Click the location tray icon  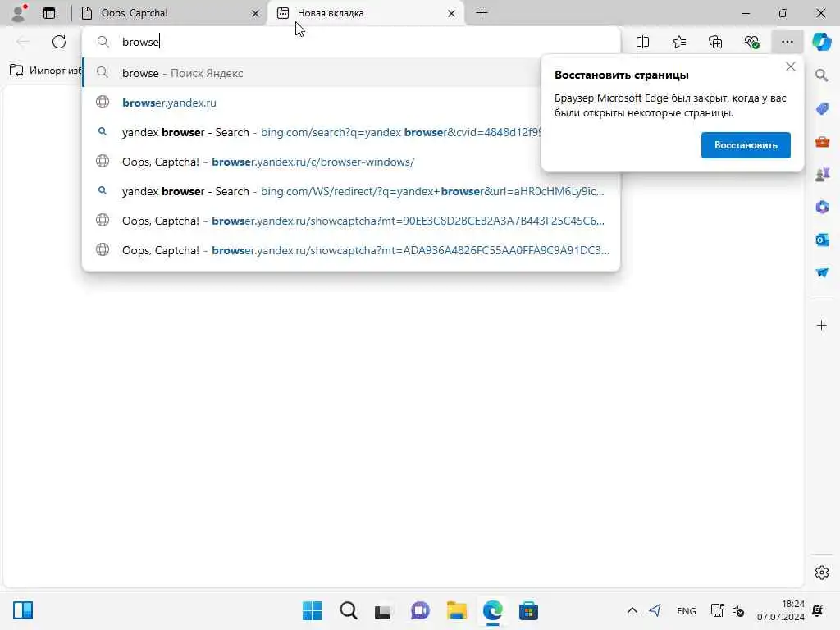[x=655, y=610]
